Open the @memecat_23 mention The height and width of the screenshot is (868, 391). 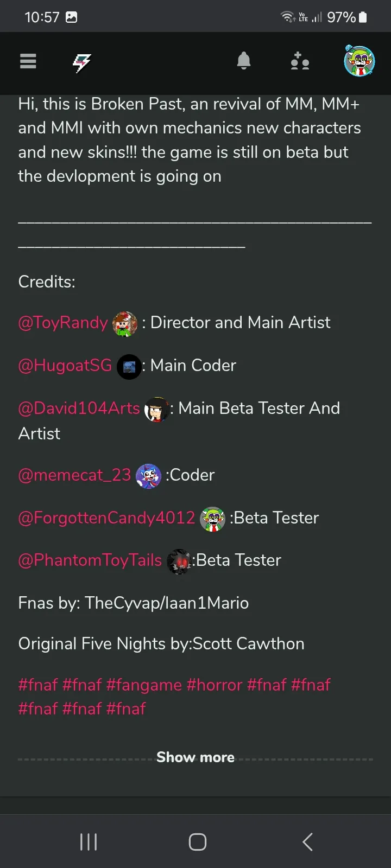75,475
